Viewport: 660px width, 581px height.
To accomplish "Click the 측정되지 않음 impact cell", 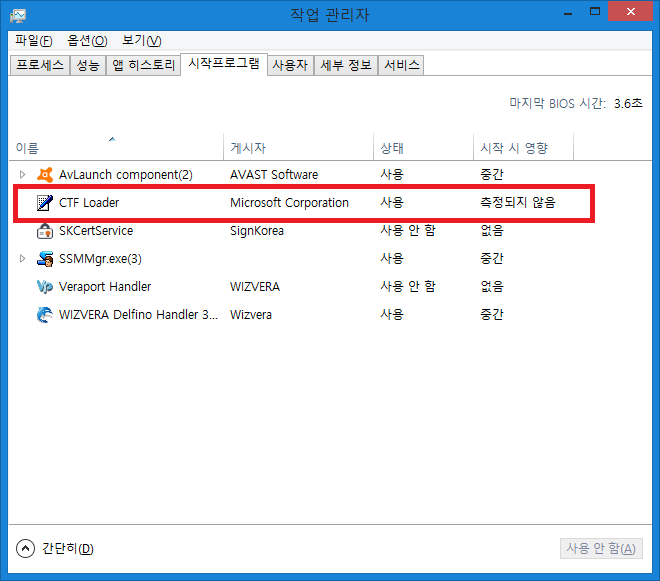I will pyautogui.click(x=518, y=203).
